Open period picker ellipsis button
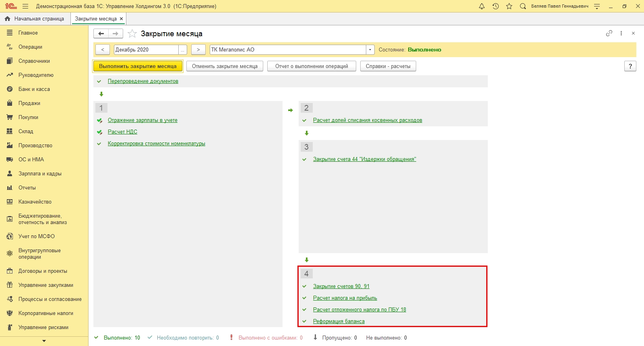The width and height of the screenshot is (644, 346). [183, 49]
